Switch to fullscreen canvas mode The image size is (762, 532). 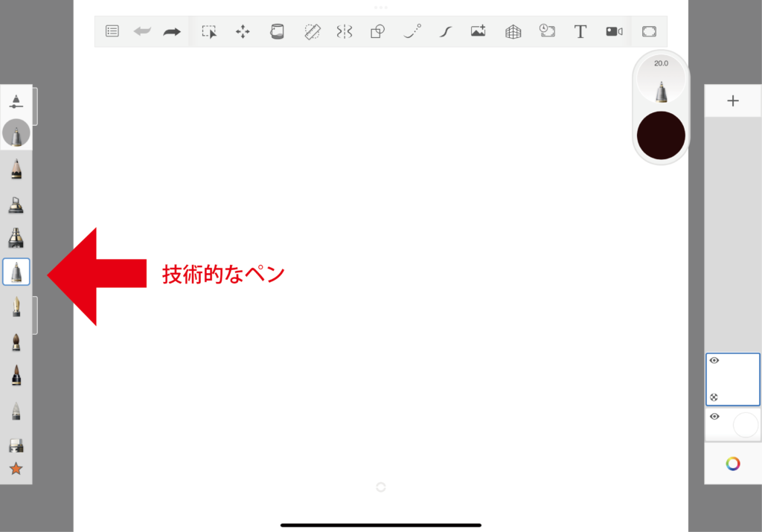coord(649,31)
